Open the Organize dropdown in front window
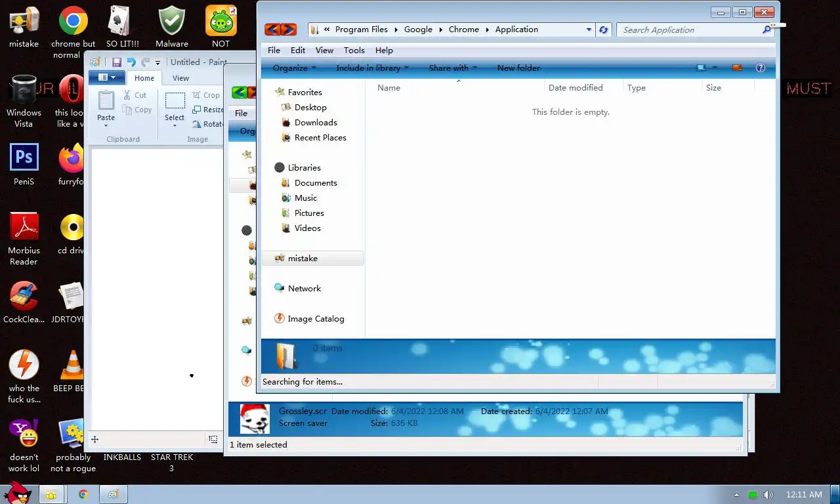840x504 pixels. [295, 68]
